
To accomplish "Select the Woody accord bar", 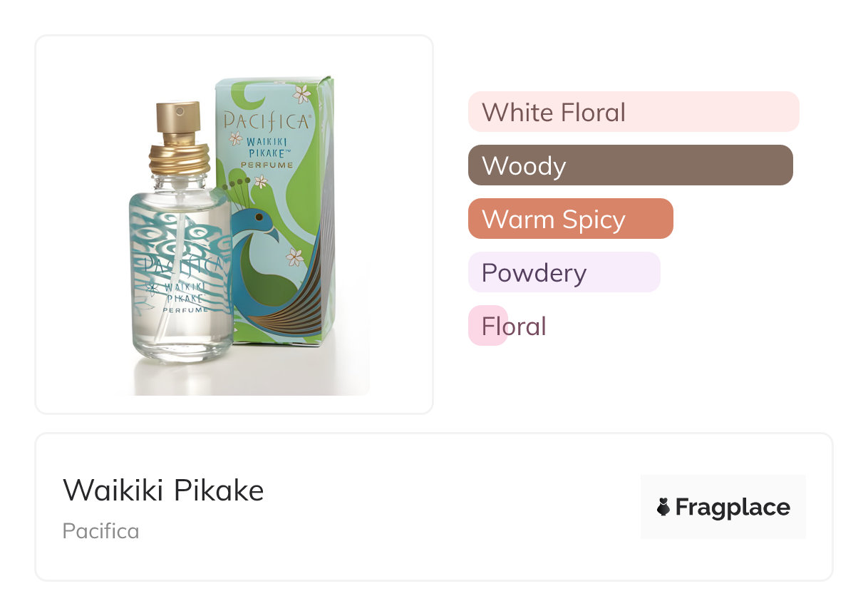I will (x=630, y=165).
